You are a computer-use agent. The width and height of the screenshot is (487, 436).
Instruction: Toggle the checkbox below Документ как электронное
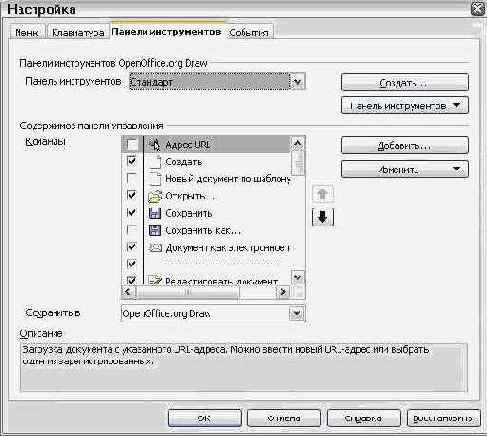tap(132, 264)
